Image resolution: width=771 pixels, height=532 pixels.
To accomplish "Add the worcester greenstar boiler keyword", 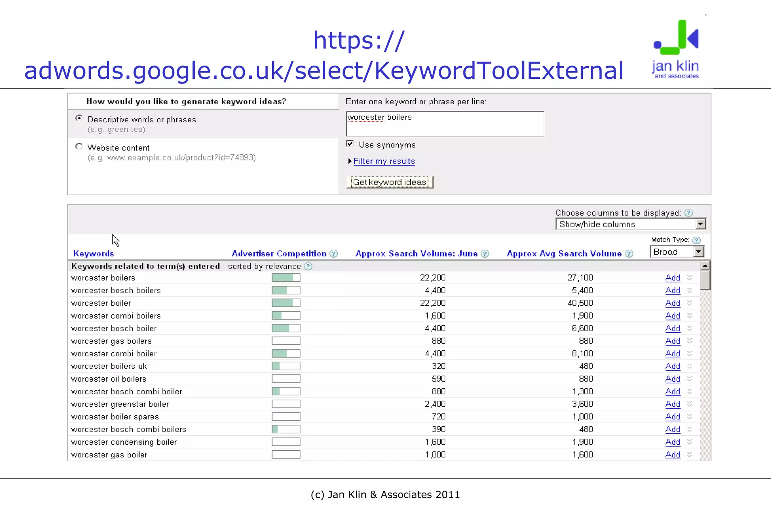I will (x=673, y=404).
